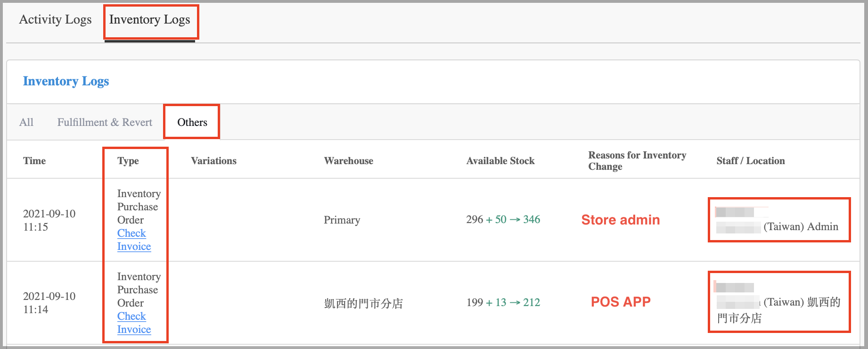Click the Time column header

(34, 161)
